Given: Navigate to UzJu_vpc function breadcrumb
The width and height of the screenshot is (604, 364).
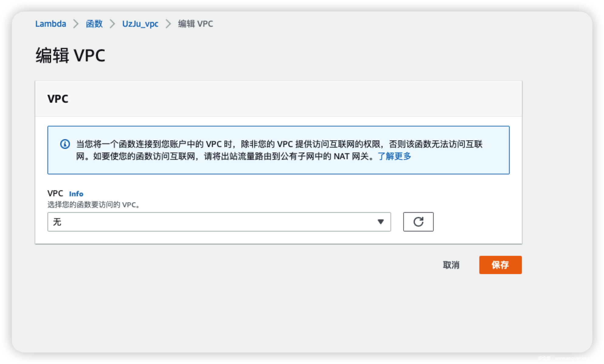Looking at the screenshot, I should (140, 24).
